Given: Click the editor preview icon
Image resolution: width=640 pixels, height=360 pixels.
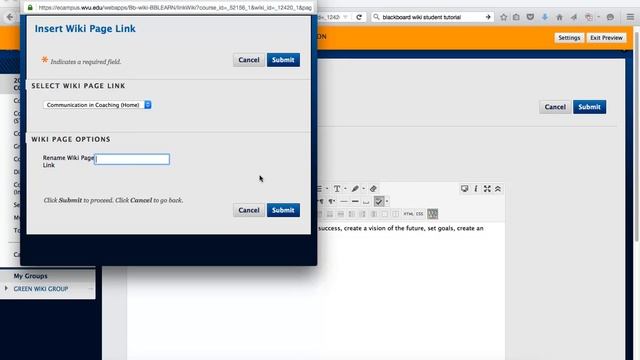Looking at the screenshot, I should click(x=464, y=189).
